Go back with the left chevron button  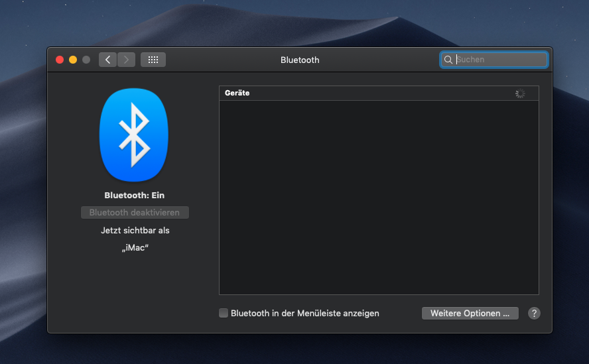(x=108, y=60)
